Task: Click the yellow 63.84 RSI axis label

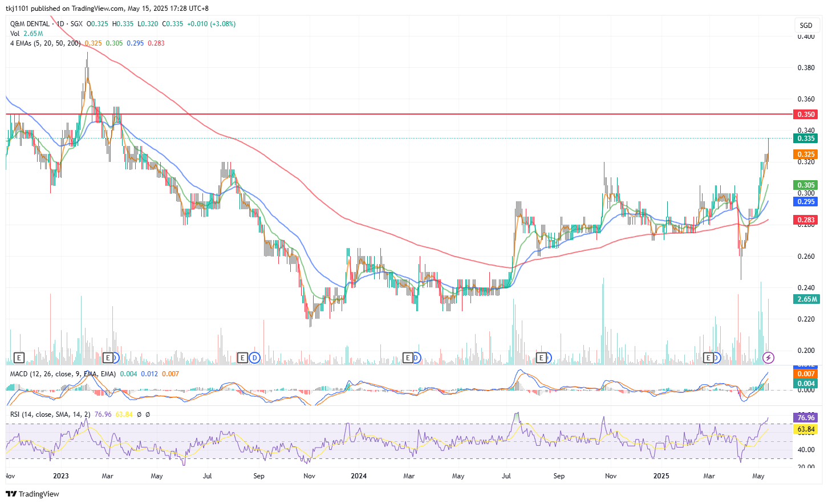Action: pyautogui.click(x=805, y=429)
